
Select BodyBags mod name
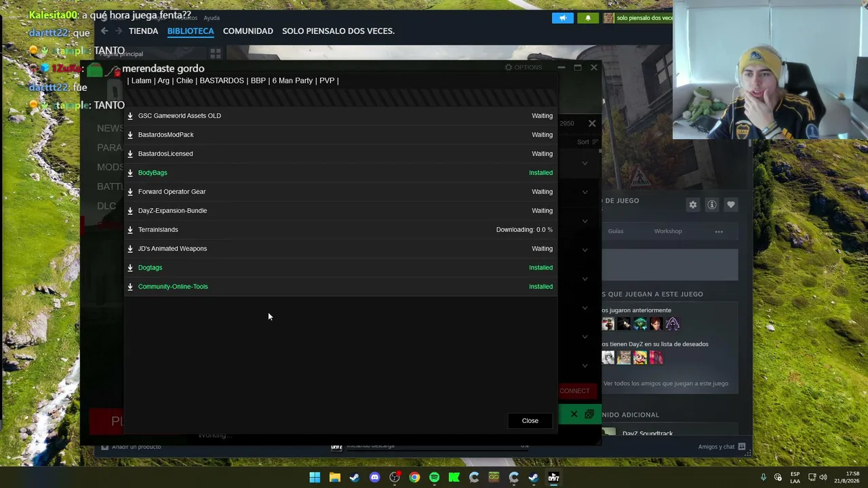[x=153, y=173]
